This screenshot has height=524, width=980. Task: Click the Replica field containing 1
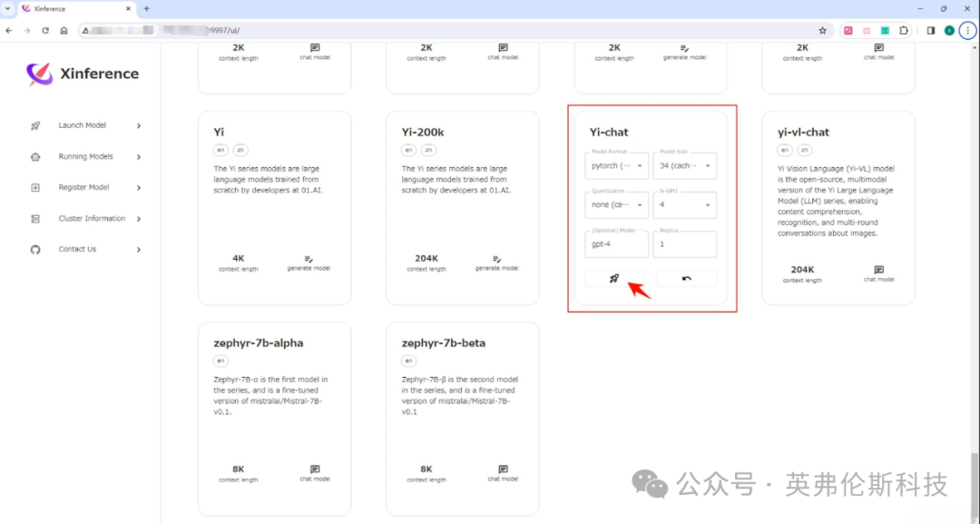pos(685,244)
